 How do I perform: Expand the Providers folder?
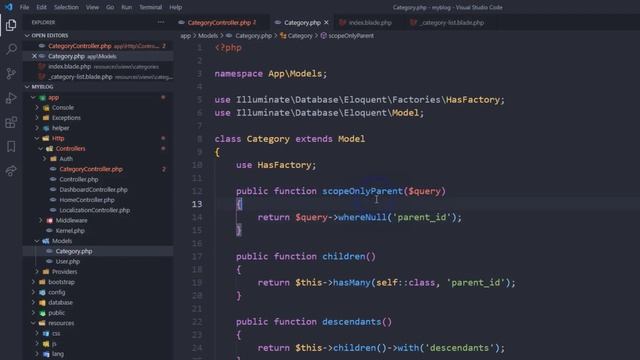37,272
